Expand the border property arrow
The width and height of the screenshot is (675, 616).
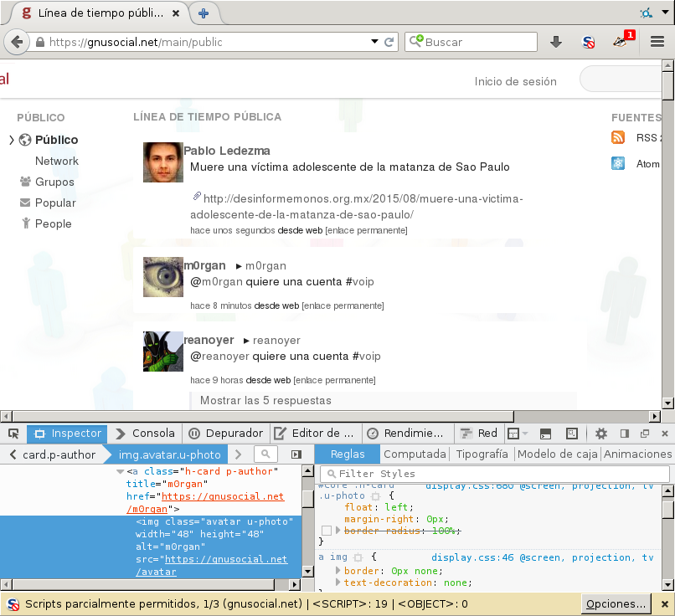338,571
